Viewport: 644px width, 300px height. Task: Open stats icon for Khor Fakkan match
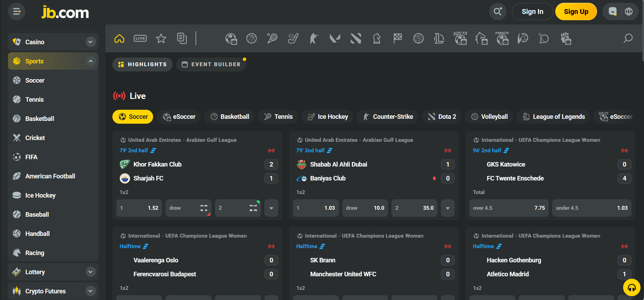[x=153, y=151]
